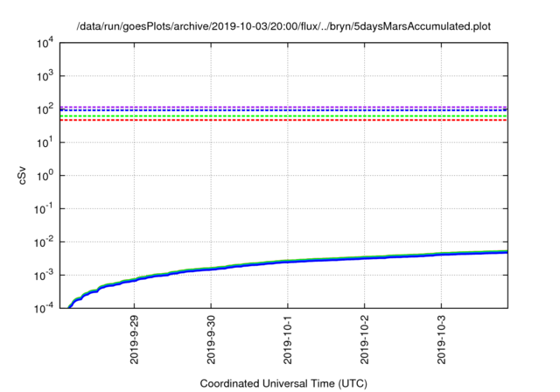Click the blue accumulated dose curve
Screen dimensions: 560x392
click(288, 262)
